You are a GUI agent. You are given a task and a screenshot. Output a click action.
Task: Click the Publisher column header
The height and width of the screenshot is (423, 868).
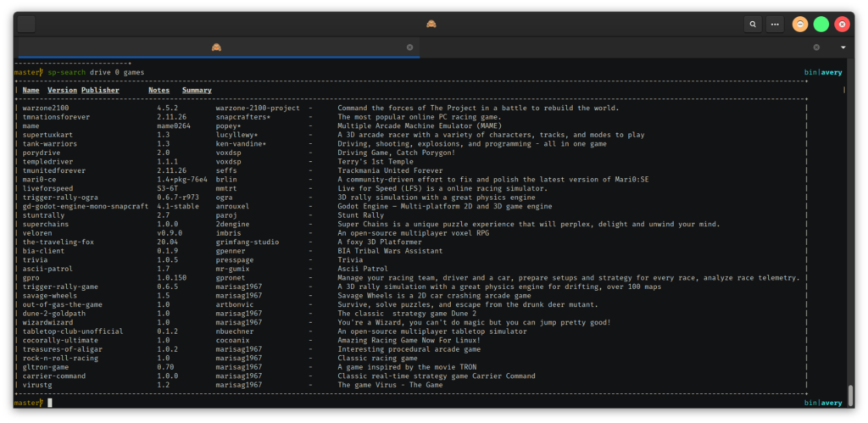click(100, 90)
